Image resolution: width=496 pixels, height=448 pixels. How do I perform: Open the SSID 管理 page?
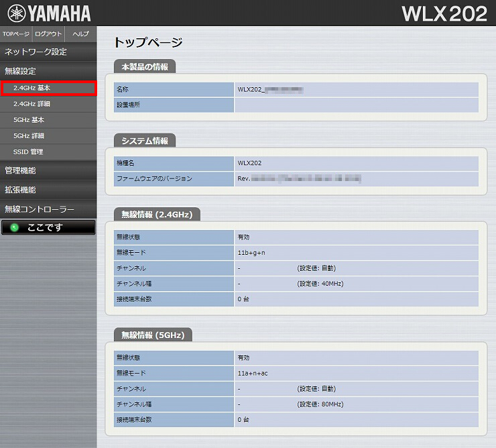(x=48, y=152)
